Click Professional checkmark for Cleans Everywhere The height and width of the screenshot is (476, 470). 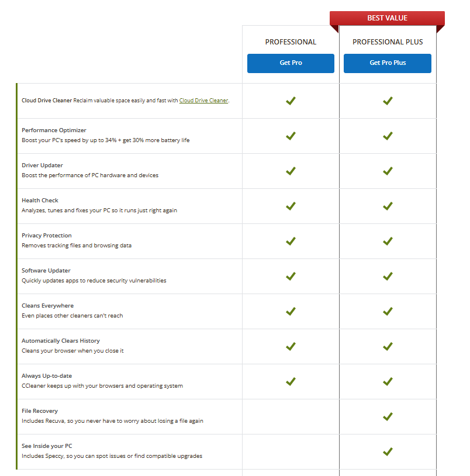pyautogui.click(x=291, y=311)
